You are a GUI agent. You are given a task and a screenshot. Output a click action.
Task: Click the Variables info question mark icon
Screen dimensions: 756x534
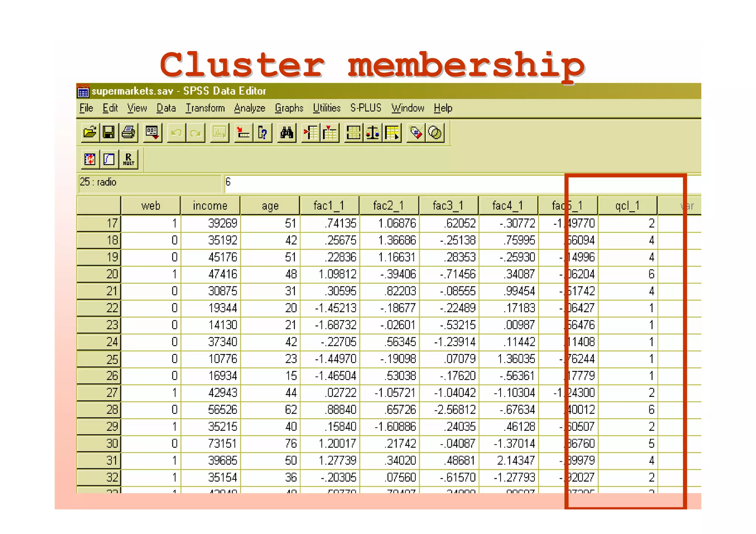point(262,132)
